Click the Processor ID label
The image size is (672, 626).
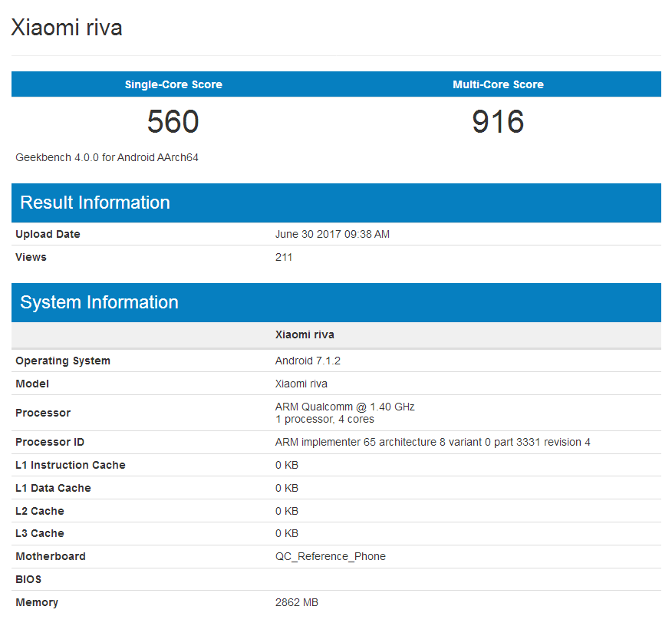point(50,442)
